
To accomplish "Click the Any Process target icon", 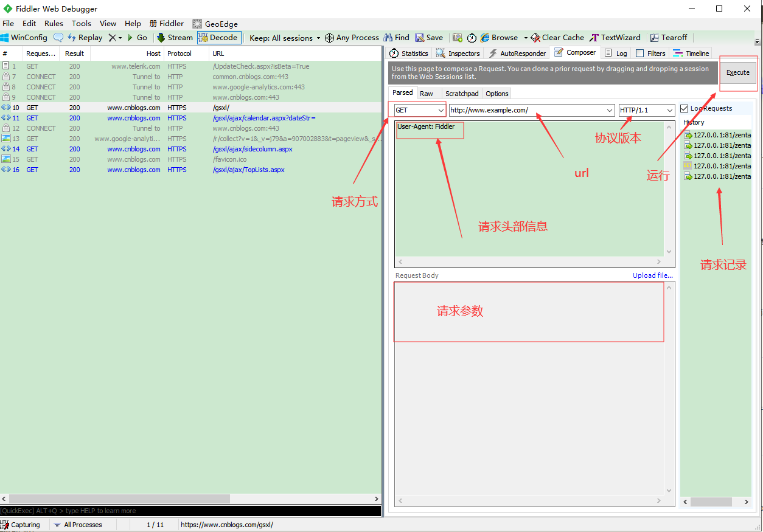I will (x=329, y=38).
